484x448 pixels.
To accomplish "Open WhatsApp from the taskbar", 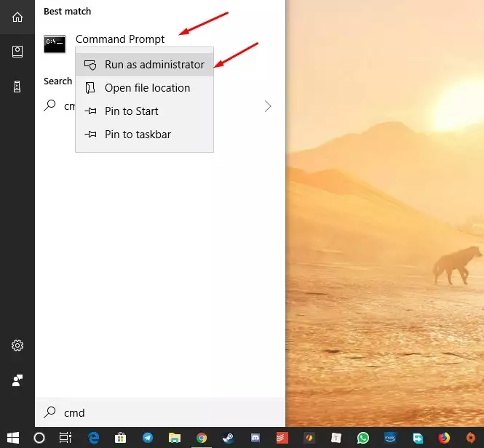I will 363,438.
